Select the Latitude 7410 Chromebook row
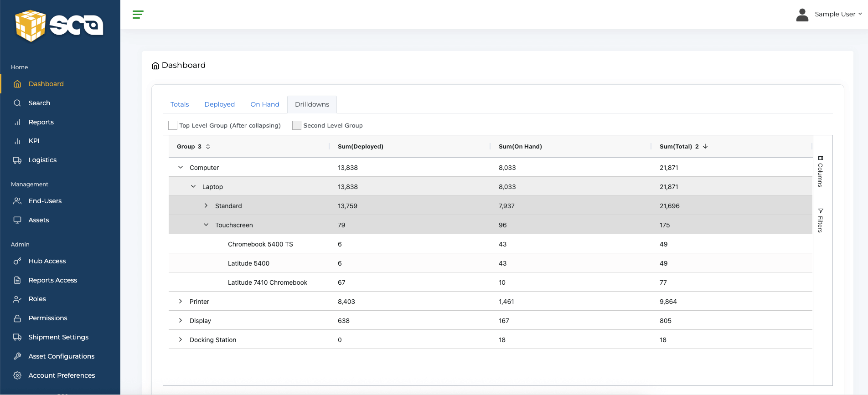 pyautogui.click(x=491, y=282)
